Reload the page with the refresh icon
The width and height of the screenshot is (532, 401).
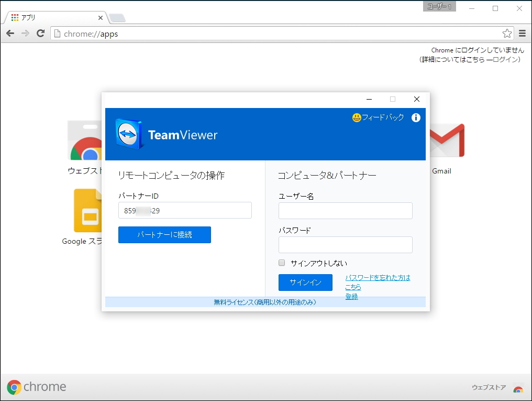tap(40, 32)
